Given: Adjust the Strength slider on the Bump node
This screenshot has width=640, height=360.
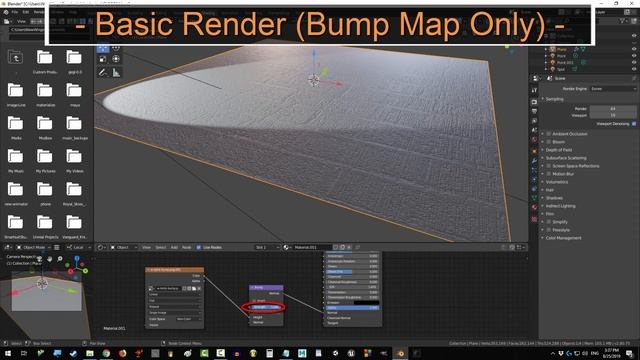Looking at the screenshot, I should click(267, 307).
